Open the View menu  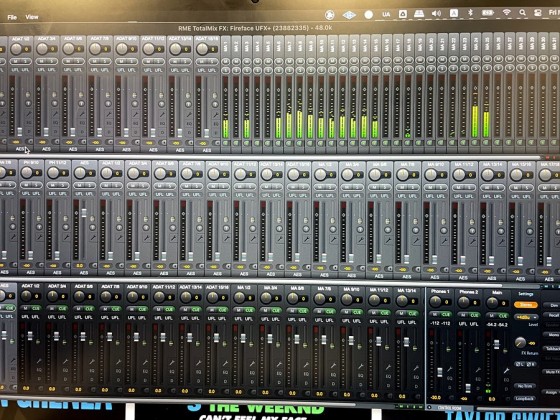click(x=32, y=17)
